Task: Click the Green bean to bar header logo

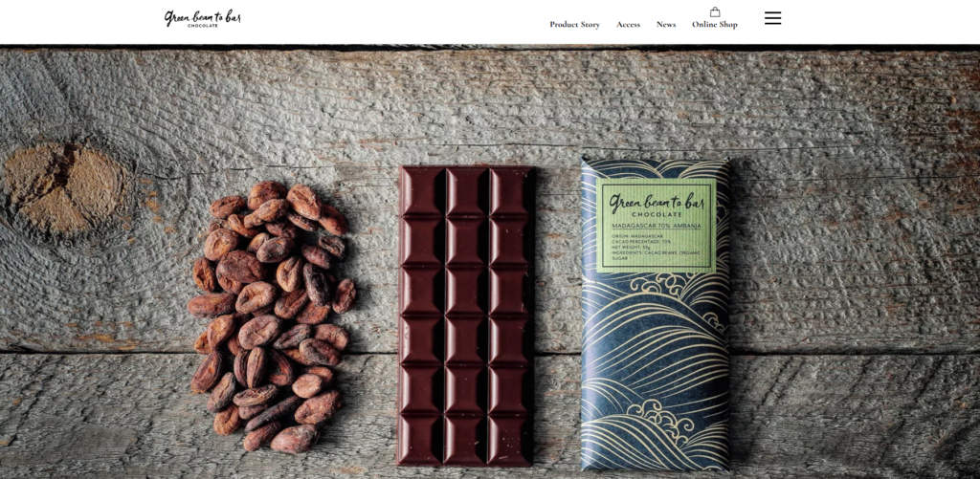Action: point(203,19)
